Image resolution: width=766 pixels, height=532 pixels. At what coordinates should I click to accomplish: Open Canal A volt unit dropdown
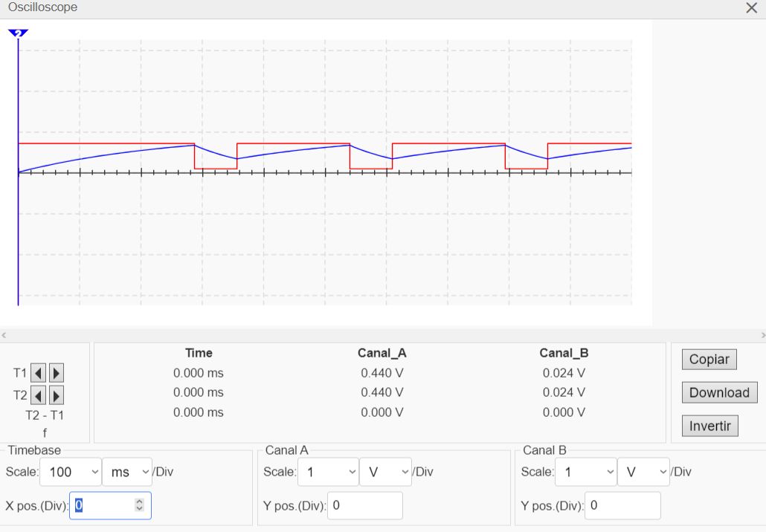click(385, 472)
